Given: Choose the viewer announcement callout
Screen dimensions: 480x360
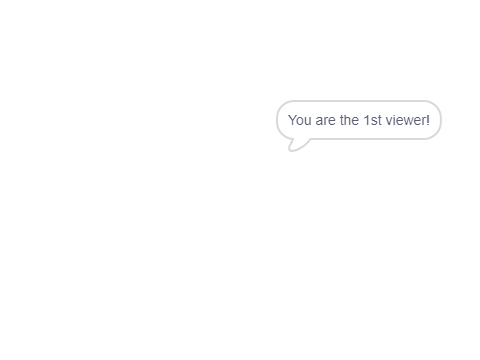Looking at the screenshot, I should click(359, 120).
